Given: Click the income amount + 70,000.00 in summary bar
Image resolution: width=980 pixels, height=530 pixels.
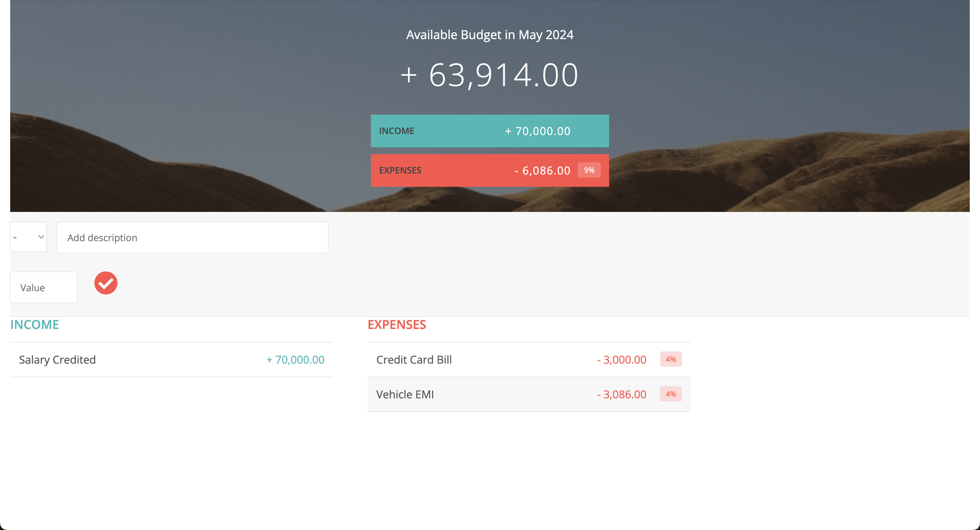Looking at the screenshot, I should [x=537, y=131].
